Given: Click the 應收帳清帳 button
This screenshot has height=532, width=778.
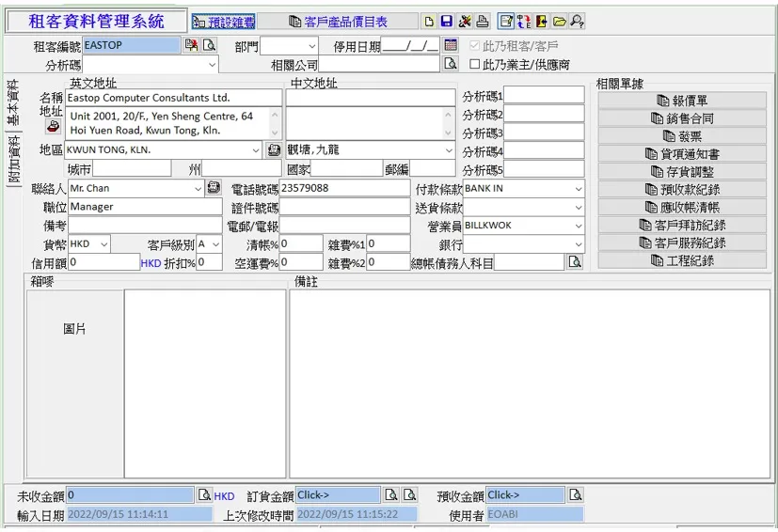Looking at the screenshot, I should pyautogui.click(x=682, y=208).
